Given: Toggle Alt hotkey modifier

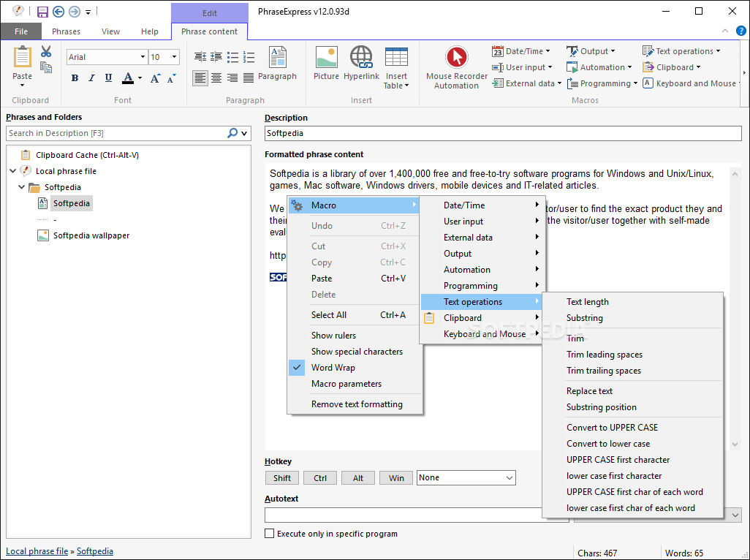Looking at the screenshot, I should pyautogui.click(x=358, y=477).
